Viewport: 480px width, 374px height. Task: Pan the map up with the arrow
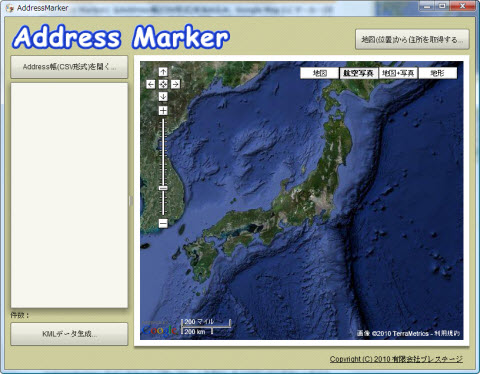[x=163, y=72]
